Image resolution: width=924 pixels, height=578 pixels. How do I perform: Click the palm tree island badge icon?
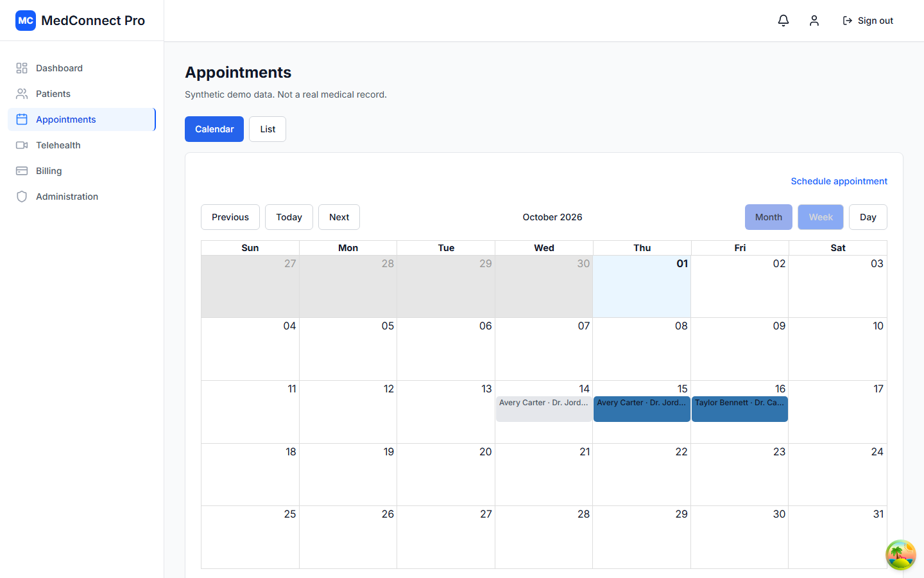901,555
